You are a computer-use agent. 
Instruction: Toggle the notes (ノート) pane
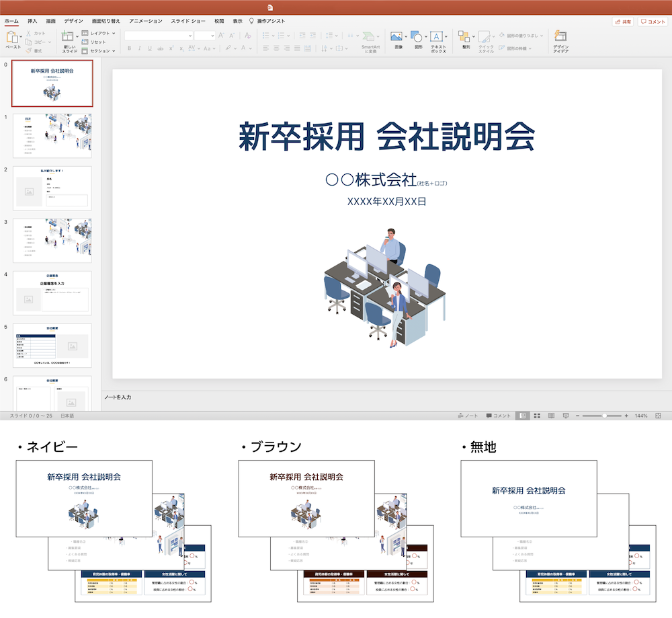click(x=468, y=416)
